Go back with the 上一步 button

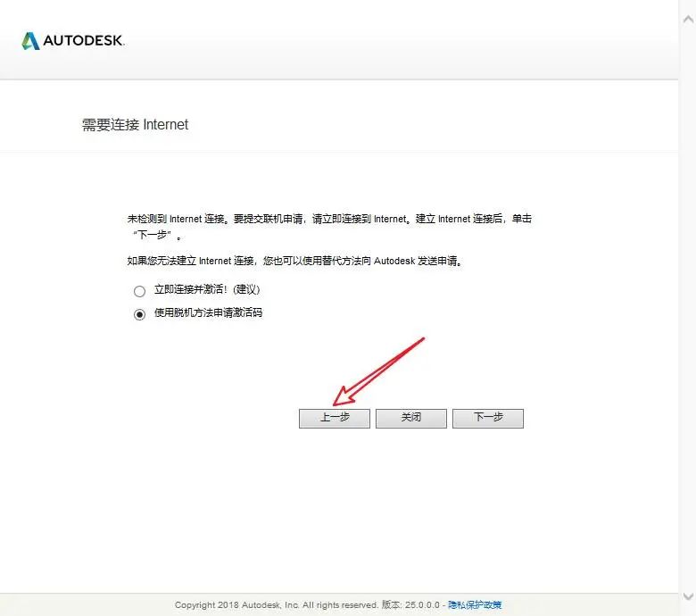335,419
